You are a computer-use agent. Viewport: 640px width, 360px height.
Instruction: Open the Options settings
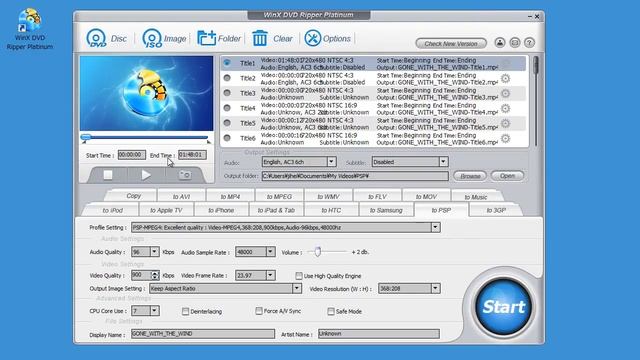tap(327, 38)
